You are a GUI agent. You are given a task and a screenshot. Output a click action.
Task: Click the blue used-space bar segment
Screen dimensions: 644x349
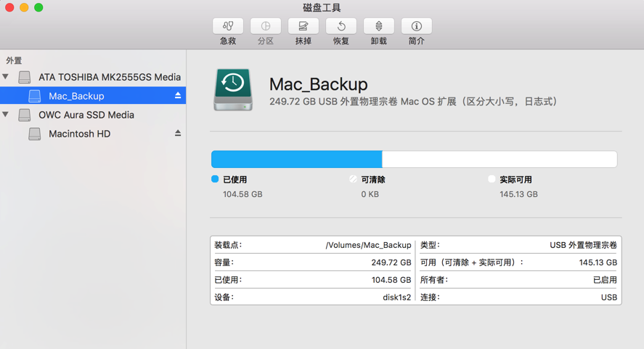[296, 159]
